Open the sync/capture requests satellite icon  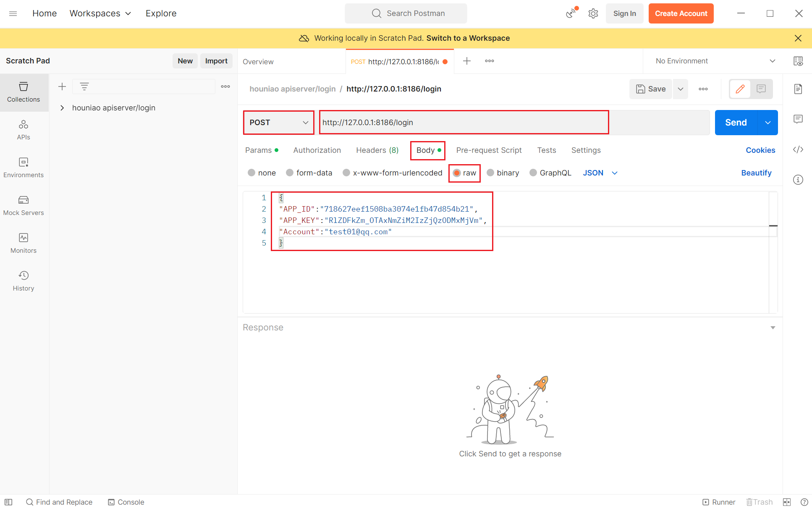[571, 13]
